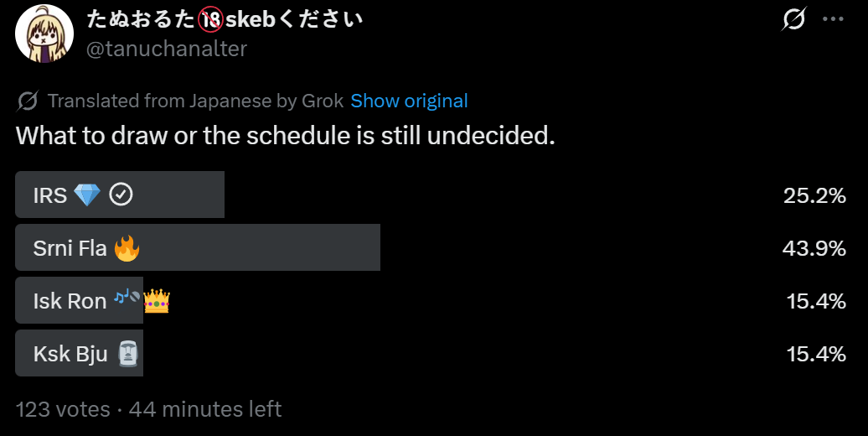Click the user's avatar picture
Screen dimensions: 868x436
[44, 33]
